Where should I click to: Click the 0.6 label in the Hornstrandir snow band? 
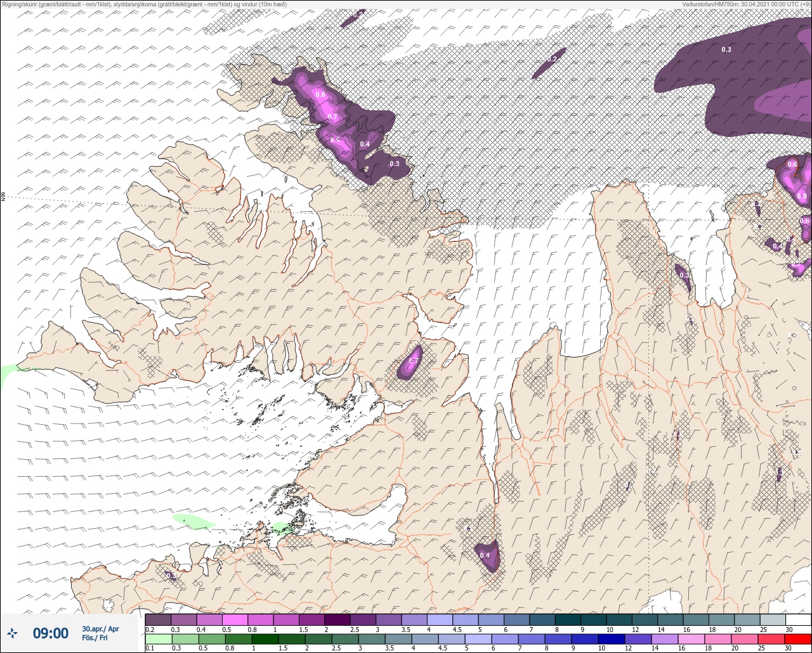coord(320,94)
